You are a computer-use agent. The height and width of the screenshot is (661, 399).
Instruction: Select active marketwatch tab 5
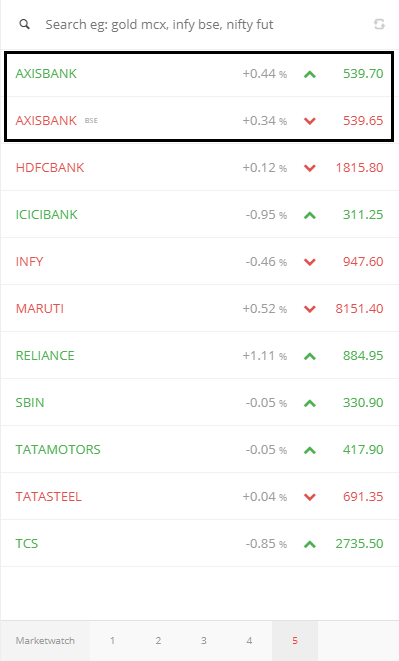295,641
